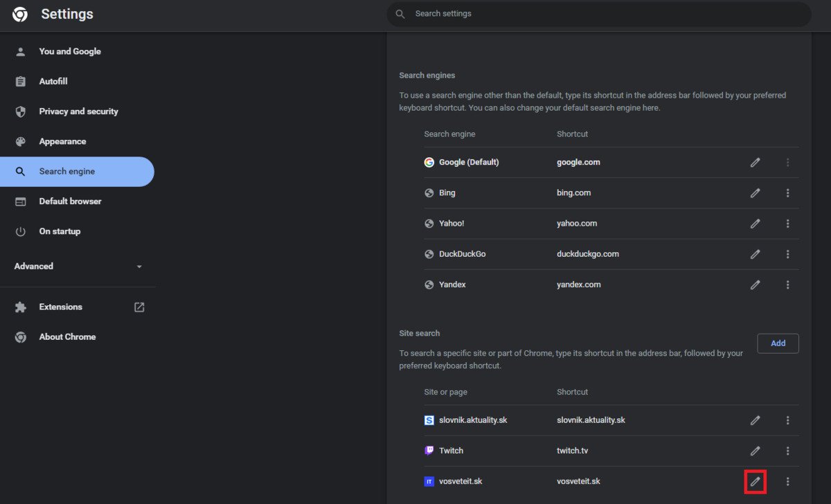The height and width of the screenshot is (504, 831).
Task: Open the three-dot menu for DuckDuckGo
Action: click(x=787, y=254)
